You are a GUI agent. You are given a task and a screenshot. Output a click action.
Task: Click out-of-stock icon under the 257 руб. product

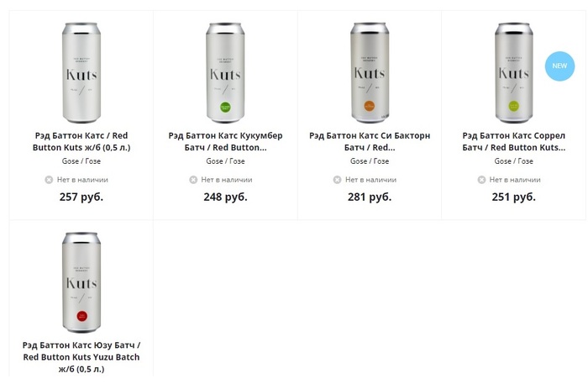click(49, 180)
